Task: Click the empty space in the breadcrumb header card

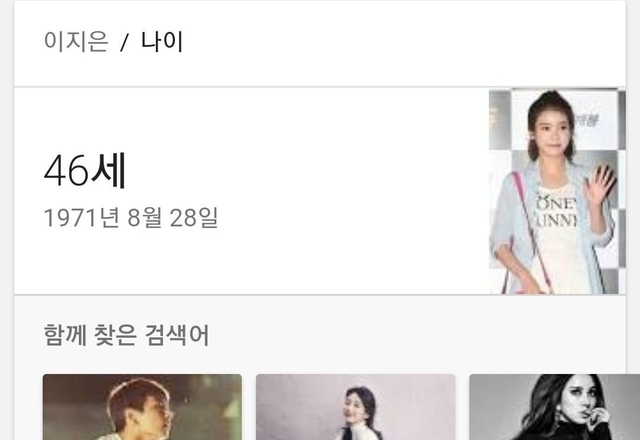Action: tap(404, 43)
